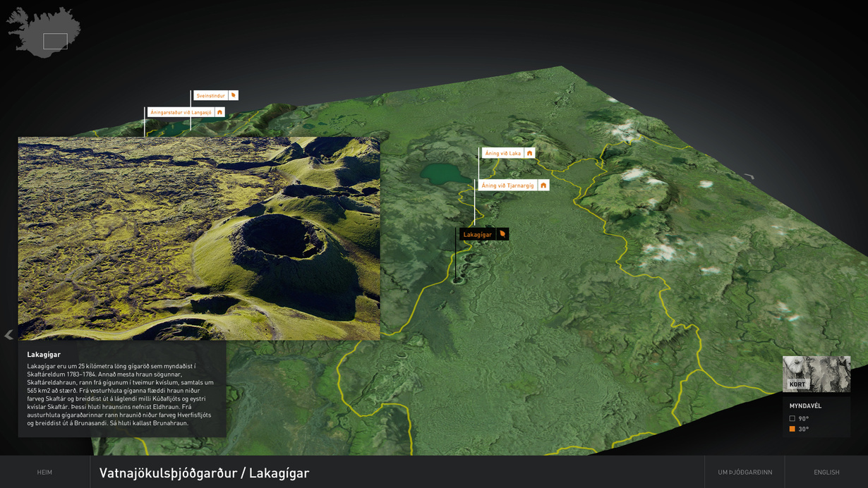Choose the Áning við Laka label

click(502, 153)
